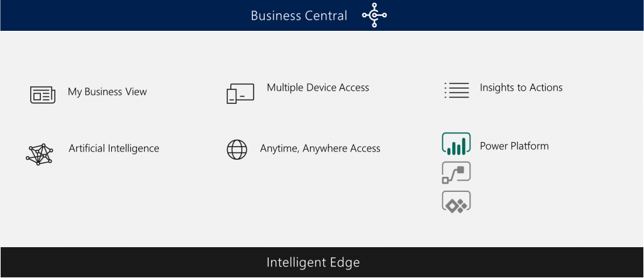Click the green Power BI chart icon
Image resolution: width=644 pixels, height=278 pixels.
(456, 144)
